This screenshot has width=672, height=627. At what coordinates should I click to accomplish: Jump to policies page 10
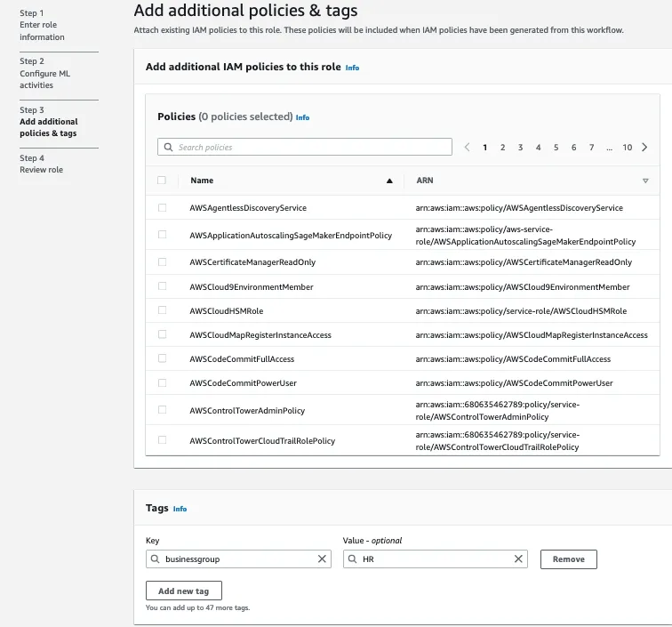click(x=627, y=148)
